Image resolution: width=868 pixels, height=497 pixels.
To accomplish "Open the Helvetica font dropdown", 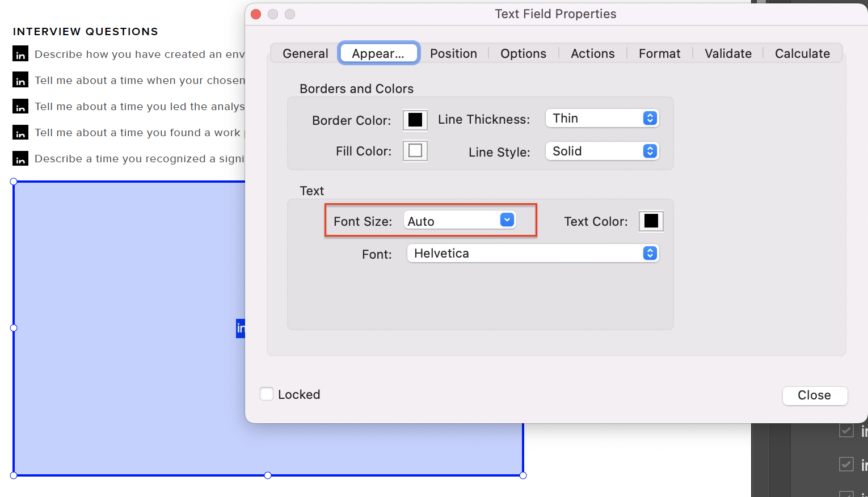I will 533,253.
